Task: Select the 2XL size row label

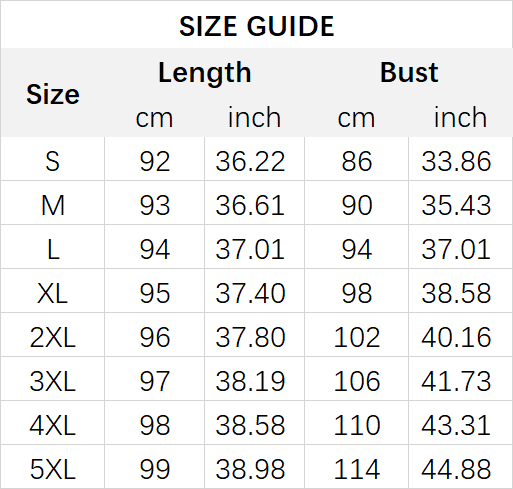Action: 53,337
